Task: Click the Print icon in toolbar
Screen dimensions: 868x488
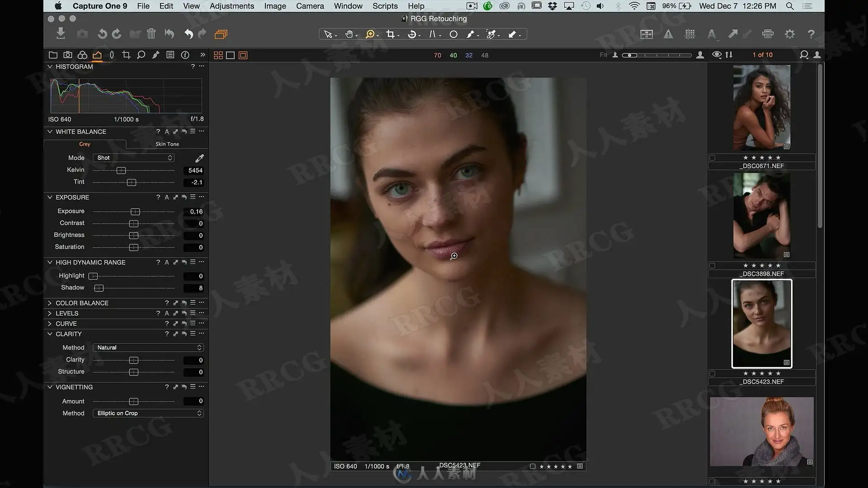Action: point(768,34)
